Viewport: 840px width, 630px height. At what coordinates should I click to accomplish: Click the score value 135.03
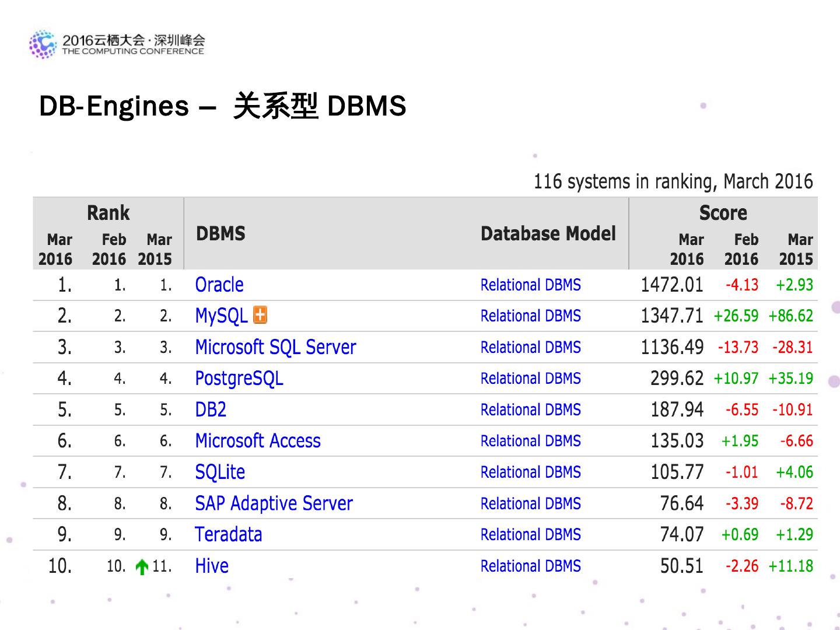pos(677,441)
